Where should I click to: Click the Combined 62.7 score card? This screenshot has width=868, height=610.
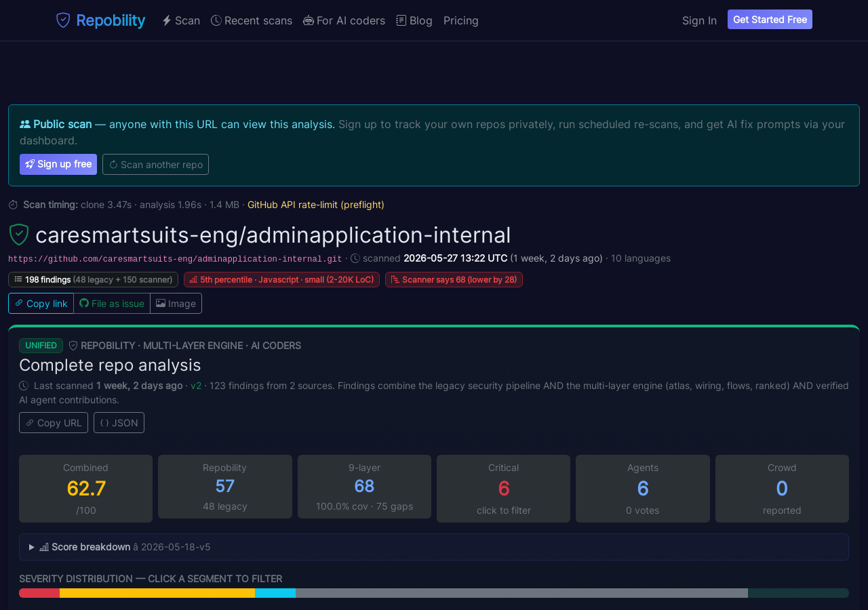(x=85, y=489)
